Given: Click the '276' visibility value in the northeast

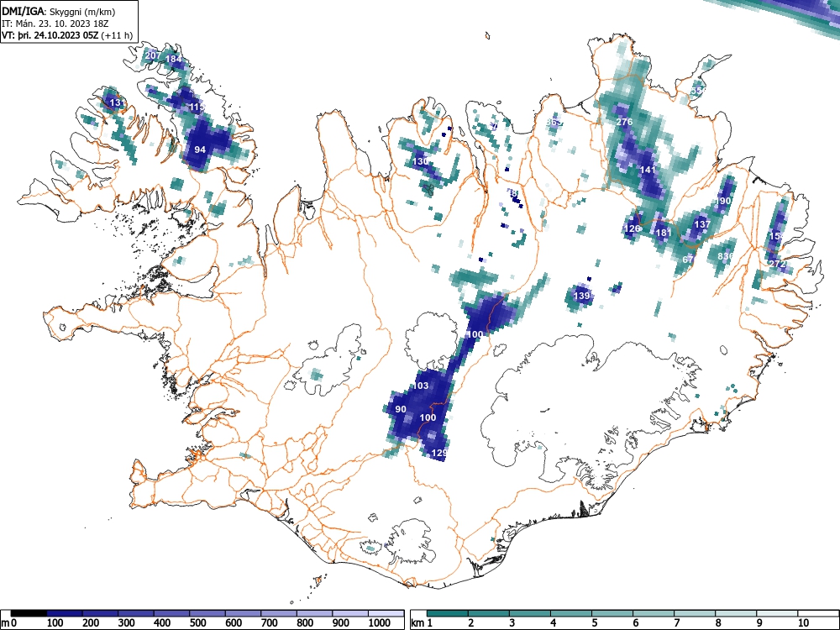Looking at the screenshot, I should 624,122.
